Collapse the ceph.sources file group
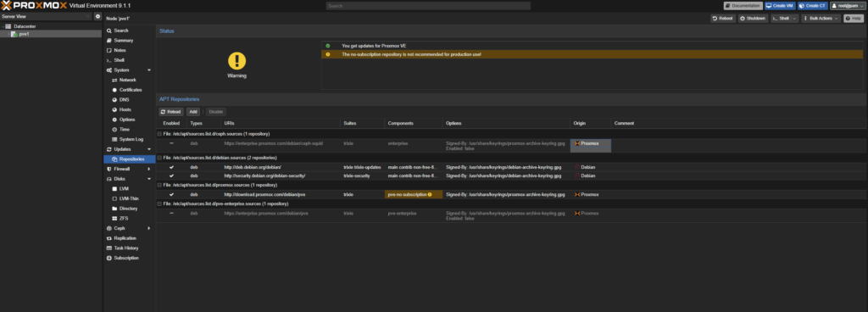 click(159, 134)
